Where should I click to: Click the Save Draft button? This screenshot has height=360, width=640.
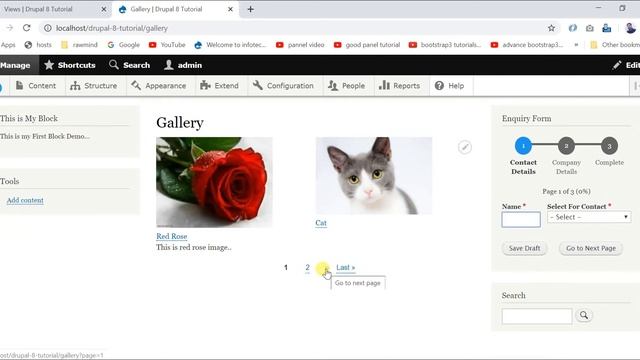click(524, 248)
